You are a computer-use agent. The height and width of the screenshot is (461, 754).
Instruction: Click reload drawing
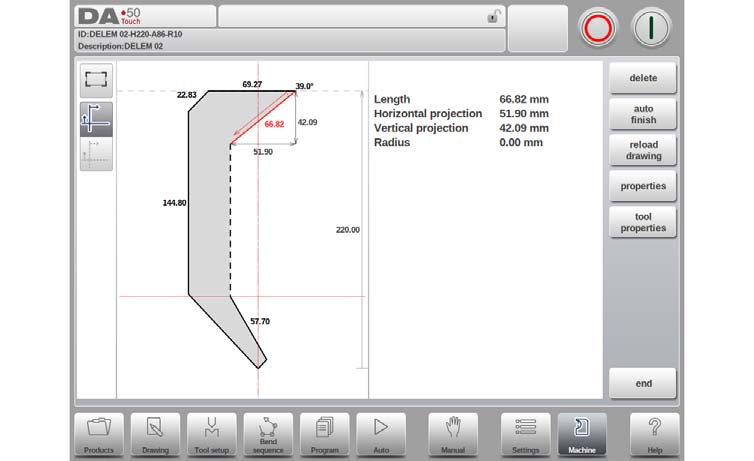tap(643, 150)
